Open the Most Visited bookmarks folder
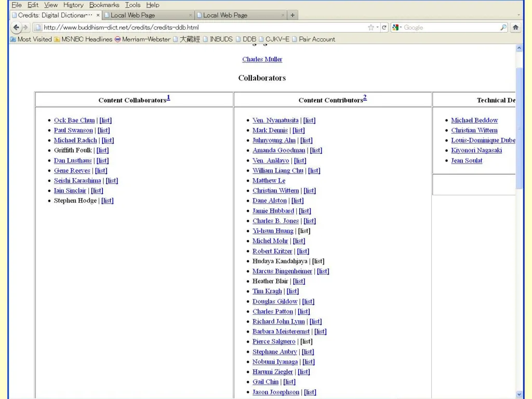 [31, 39]
